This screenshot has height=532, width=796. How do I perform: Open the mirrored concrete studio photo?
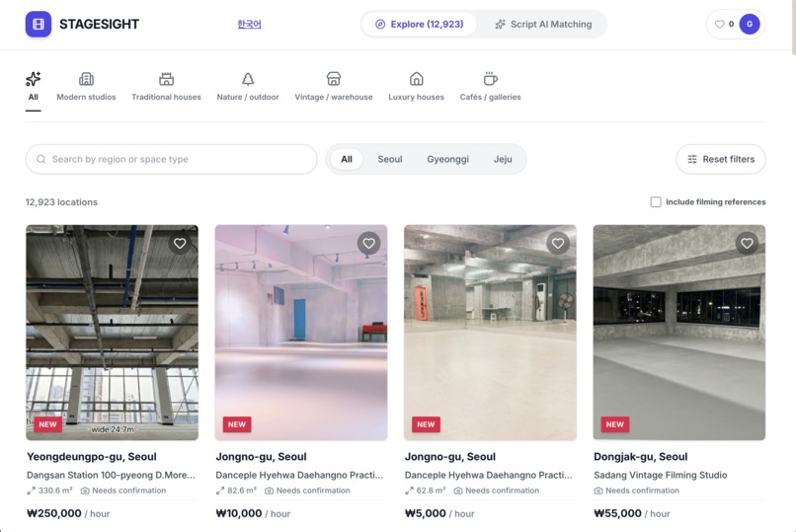point(491,333)
